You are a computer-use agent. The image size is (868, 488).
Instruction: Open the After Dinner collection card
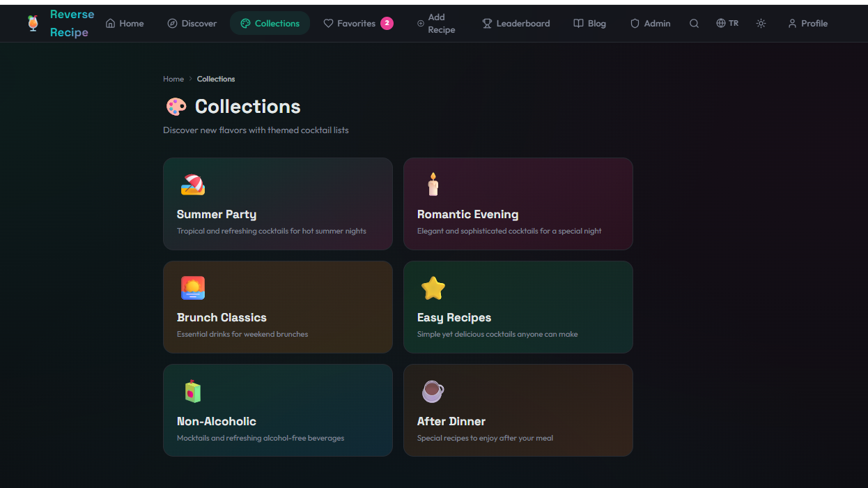pos(518,410)
